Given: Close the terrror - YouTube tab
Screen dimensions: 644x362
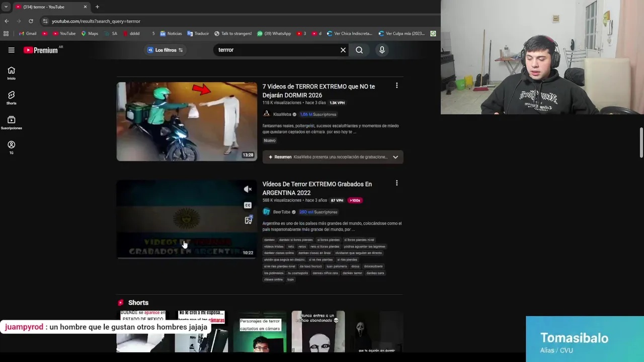Looking at the screenshot, I should click(85, 7).
